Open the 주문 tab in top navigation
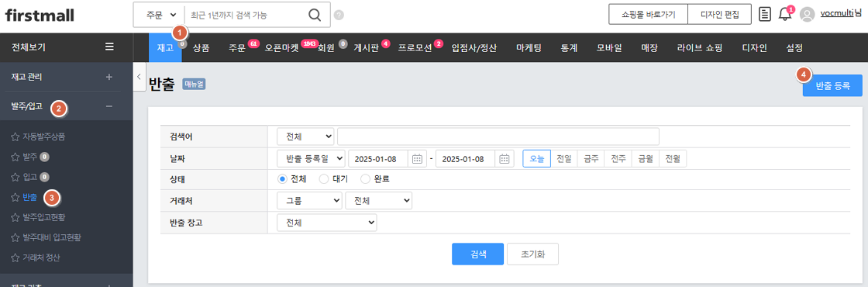Viewport: 868px width, 287px height. pyautogui.click(x=236, y=47)
